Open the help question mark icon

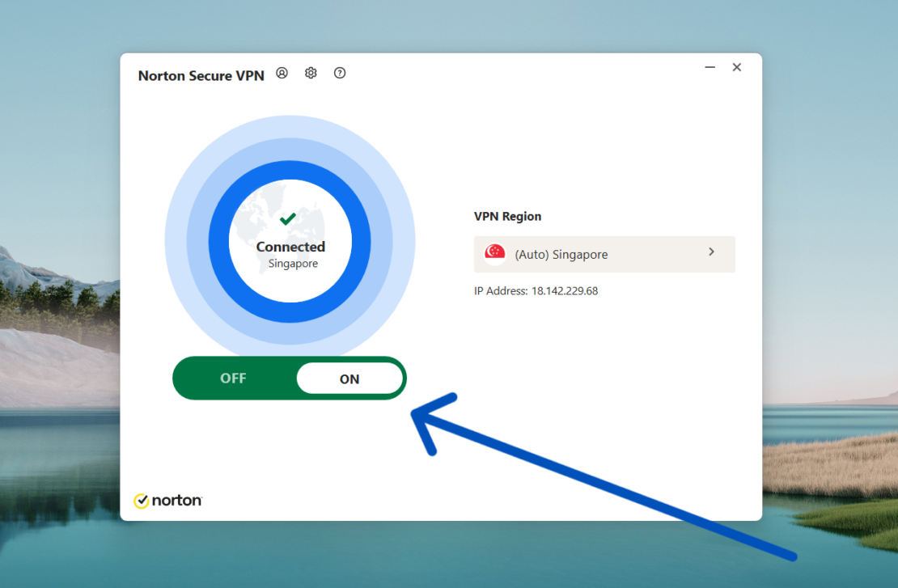click(x=340, y=73)
